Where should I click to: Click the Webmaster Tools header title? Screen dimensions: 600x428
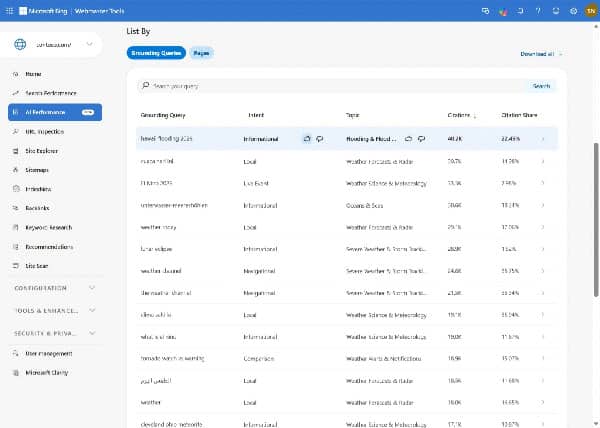pyautogui.click(x=99, y=11)
